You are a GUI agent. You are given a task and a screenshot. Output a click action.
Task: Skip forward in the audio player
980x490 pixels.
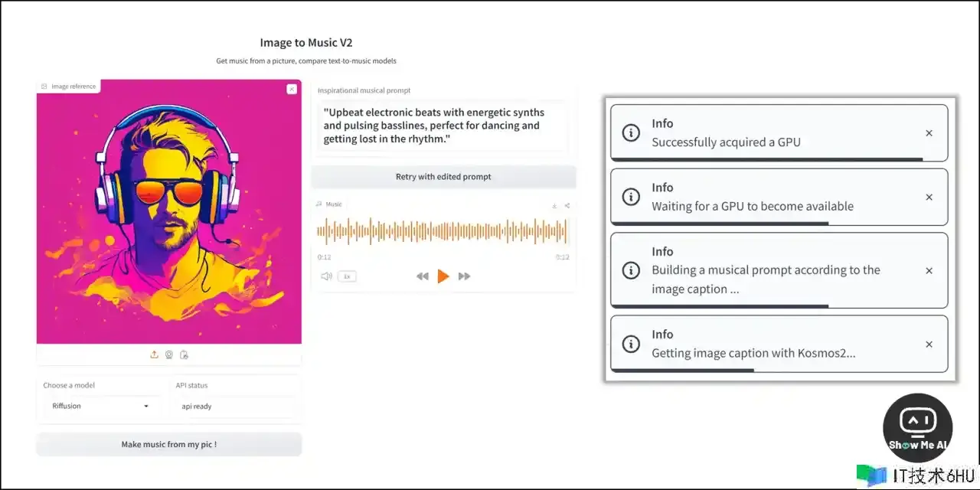coord(464,276)
